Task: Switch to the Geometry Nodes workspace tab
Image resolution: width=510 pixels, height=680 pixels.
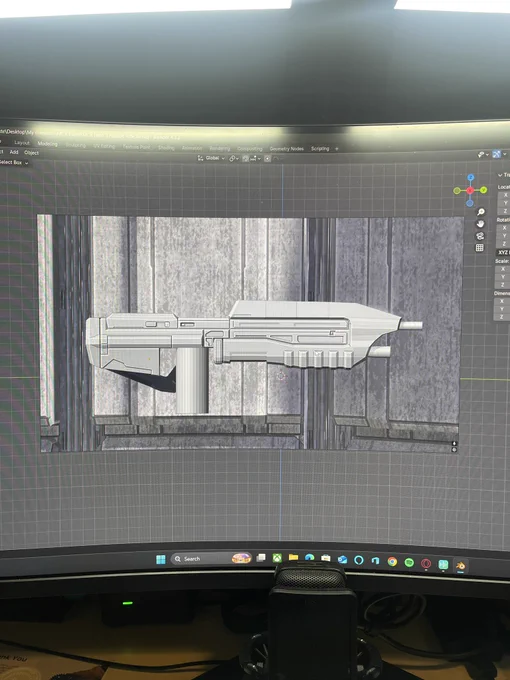Action: click(x=287, y=148)
